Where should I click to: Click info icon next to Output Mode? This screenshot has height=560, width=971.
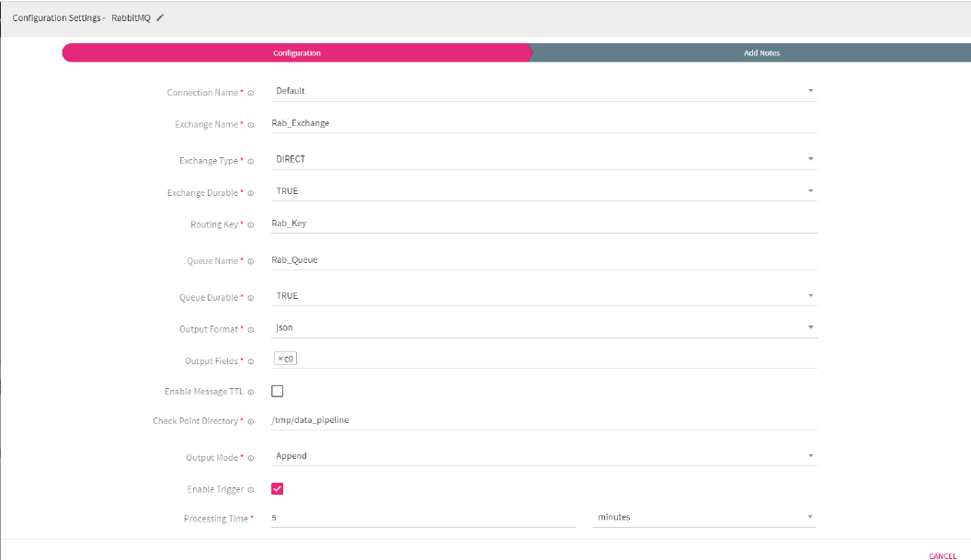[251, 459]
